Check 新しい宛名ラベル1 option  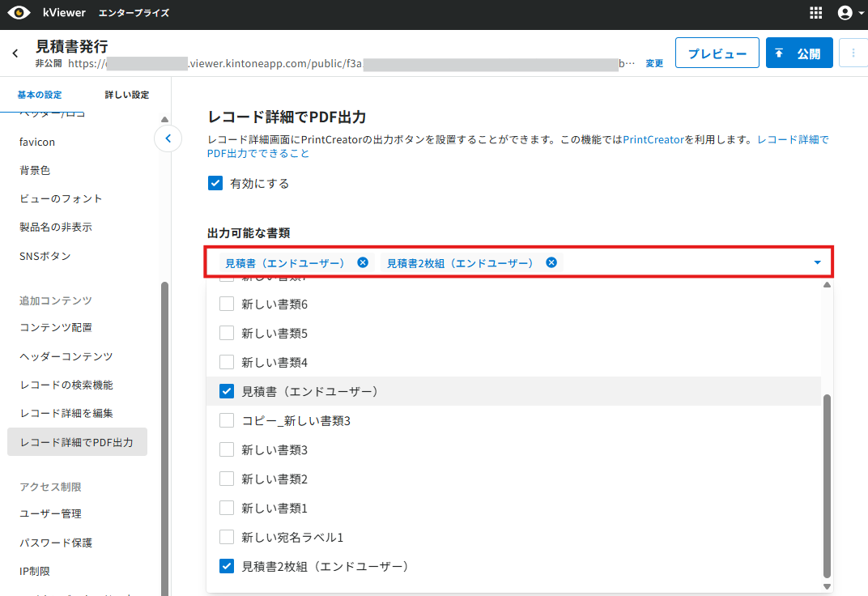coord(227,537)
